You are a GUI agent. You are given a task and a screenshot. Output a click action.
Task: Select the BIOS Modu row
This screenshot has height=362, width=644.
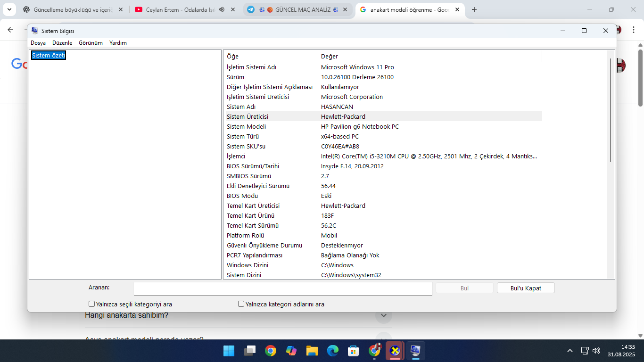[x=383, y=196]
